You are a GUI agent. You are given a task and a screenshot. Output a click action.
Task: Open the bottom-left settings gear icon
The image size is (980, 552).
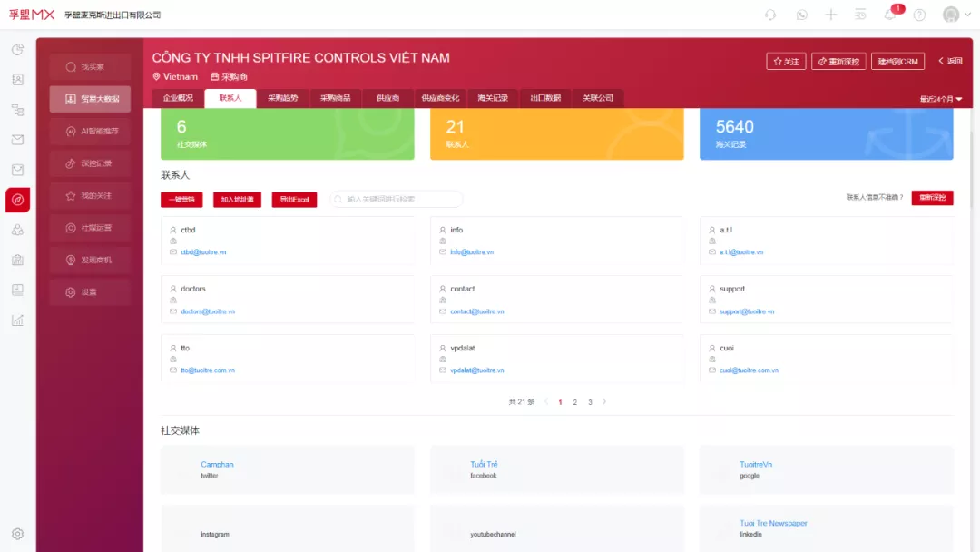[x=17, y=534]
